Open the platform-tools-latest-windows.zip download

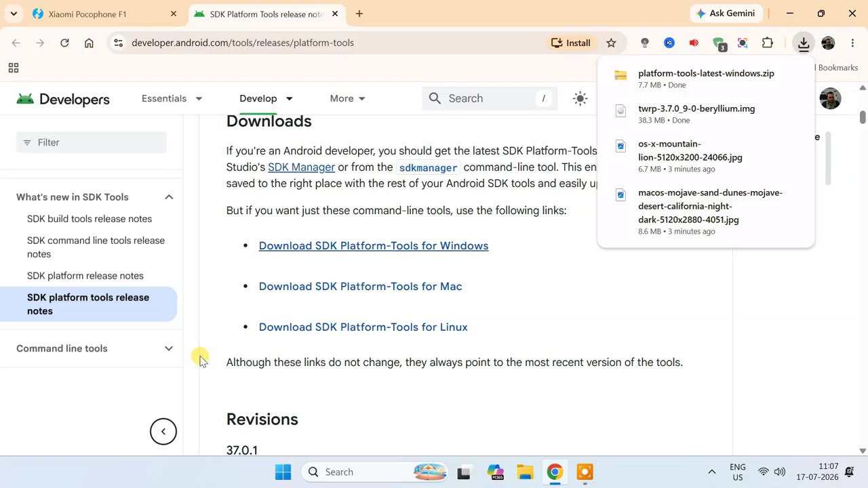705,79
